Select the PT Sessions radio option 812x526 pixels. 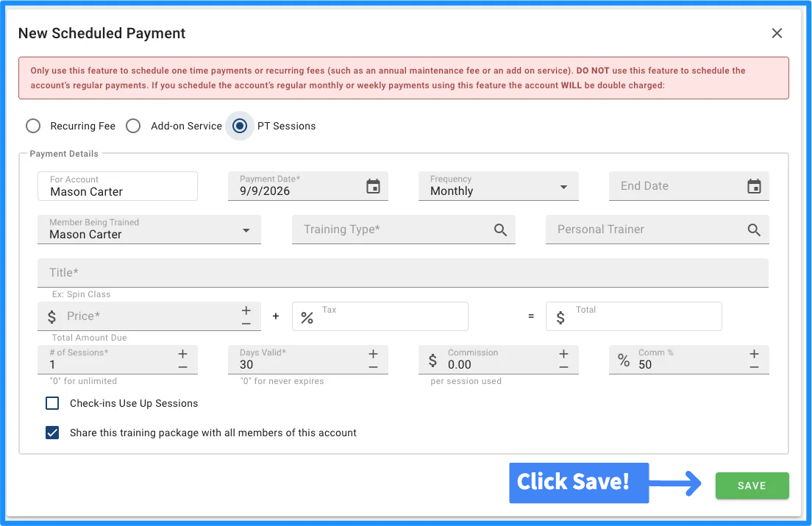pyautogui.click(x=240, y=126)
